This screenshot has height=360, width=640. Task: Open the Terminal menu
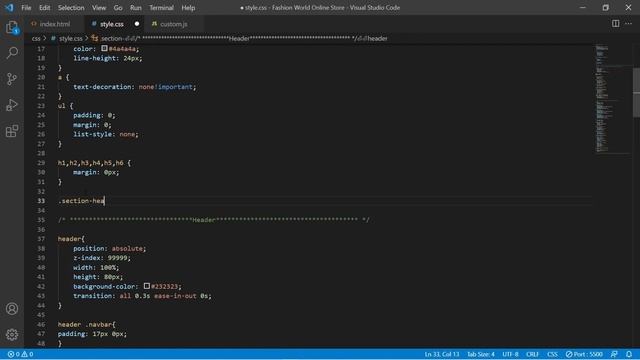pyautogui.click(x=161, y=7)
